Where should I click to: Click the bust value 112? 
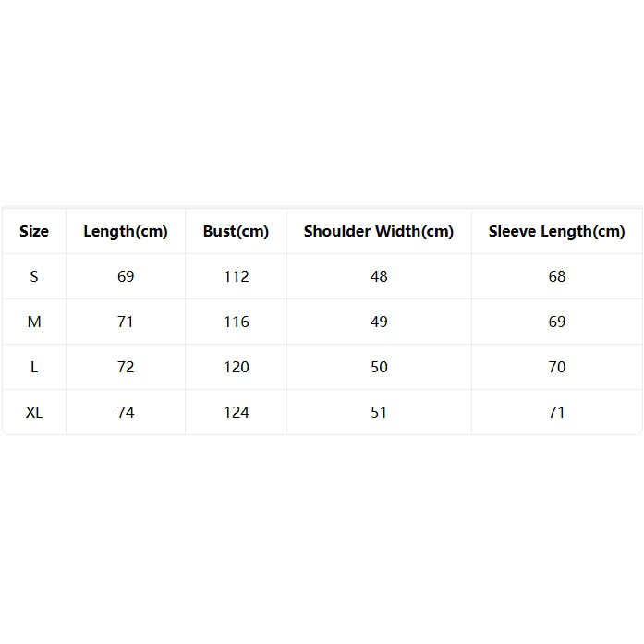click(x=237, y=276)
